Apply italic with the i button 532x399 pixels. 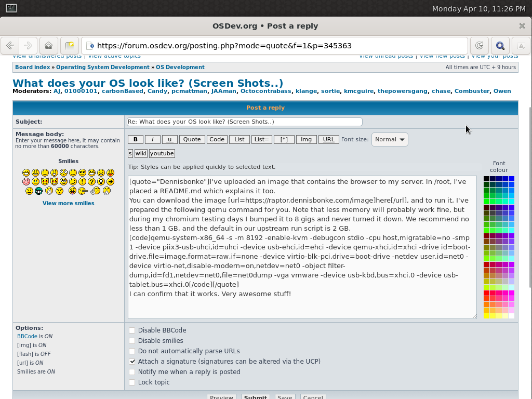[152, 139]
